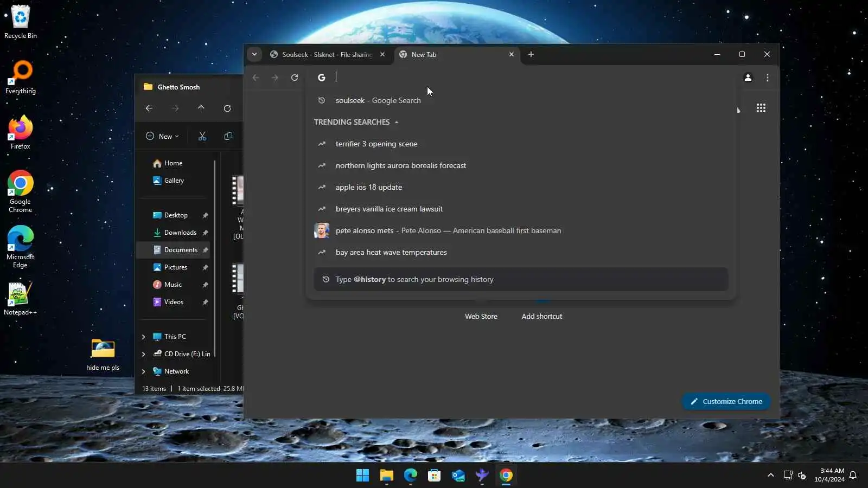Open the Soulseek bird app from taskbar
Viewport: 868px width, 488px height.
[x=482, y=476]
